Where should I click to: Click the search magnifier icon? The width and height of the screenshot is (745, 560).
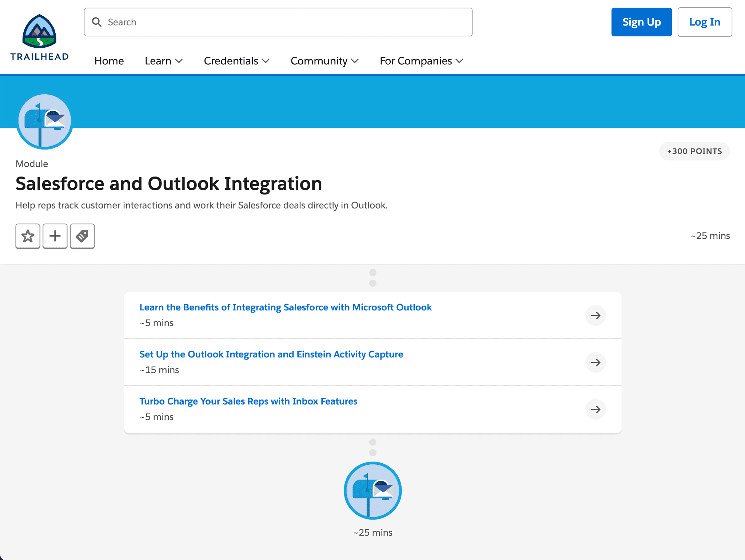97,22
